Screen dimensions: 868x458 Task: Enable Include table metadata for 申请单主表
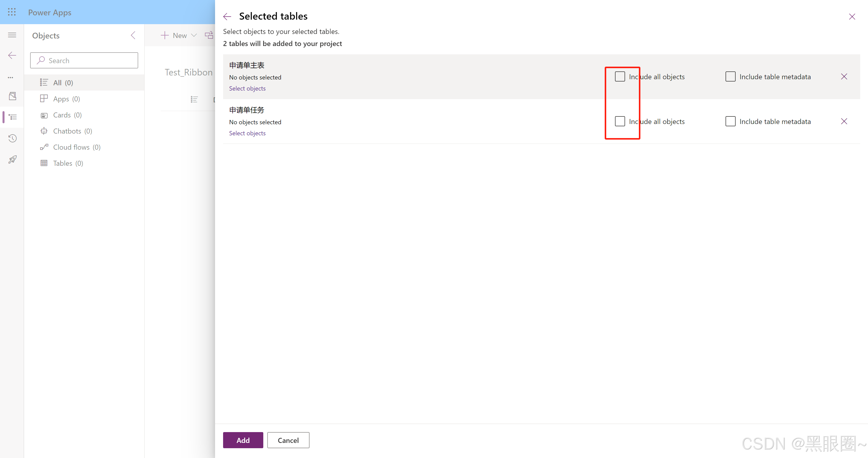pos(730,76)
